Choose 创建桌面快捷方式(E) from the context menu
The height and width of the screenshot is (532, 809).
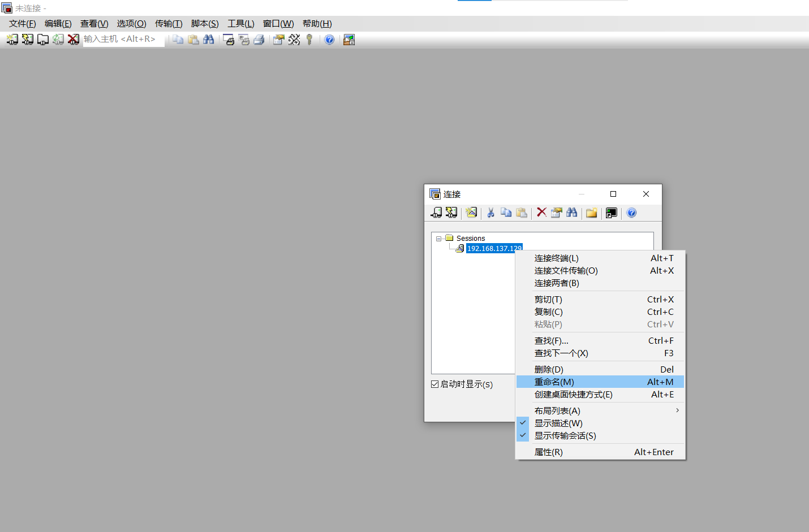pyautogui.click(x=600, y=395)
